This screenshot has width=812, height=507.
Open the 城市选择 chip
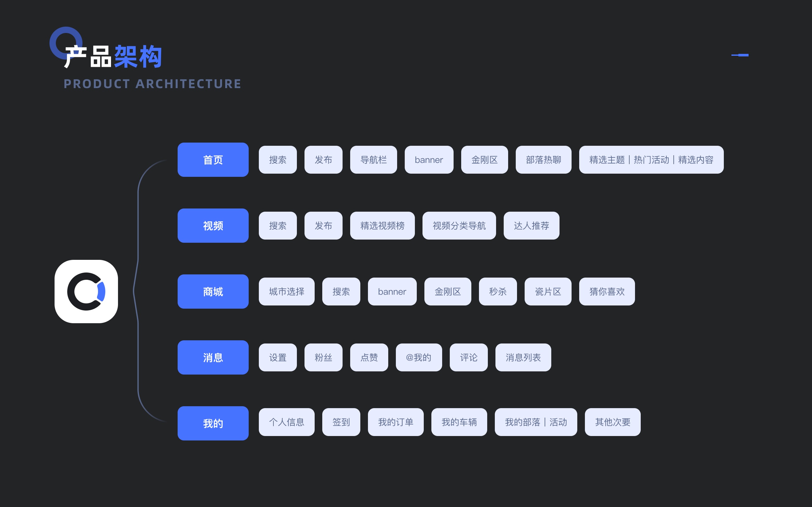286,292
